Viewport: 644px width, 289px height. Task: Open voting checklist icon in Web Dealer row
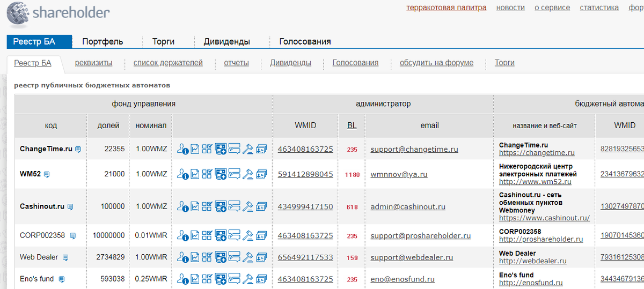pos(207,257)
